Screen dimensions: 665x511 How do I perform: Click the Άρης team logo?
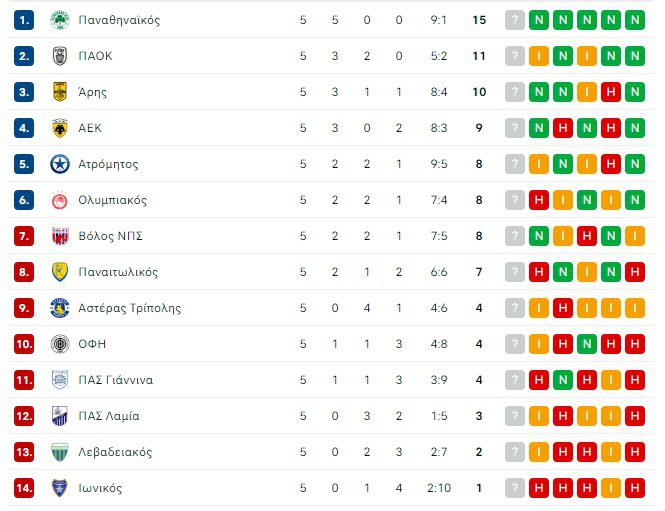pos(59,92)
